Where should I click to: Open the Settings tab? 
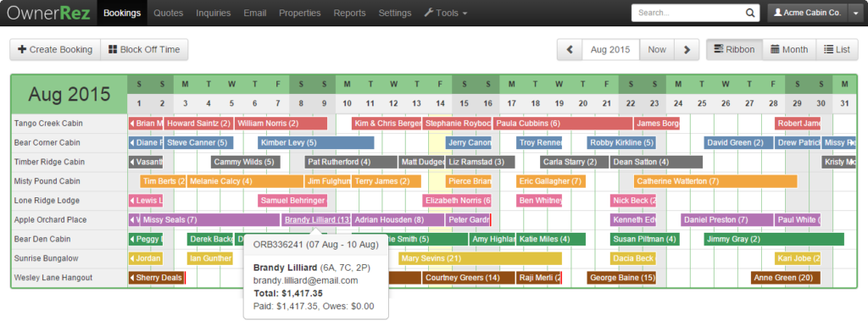pyautogui.click(x=395, y=13)
